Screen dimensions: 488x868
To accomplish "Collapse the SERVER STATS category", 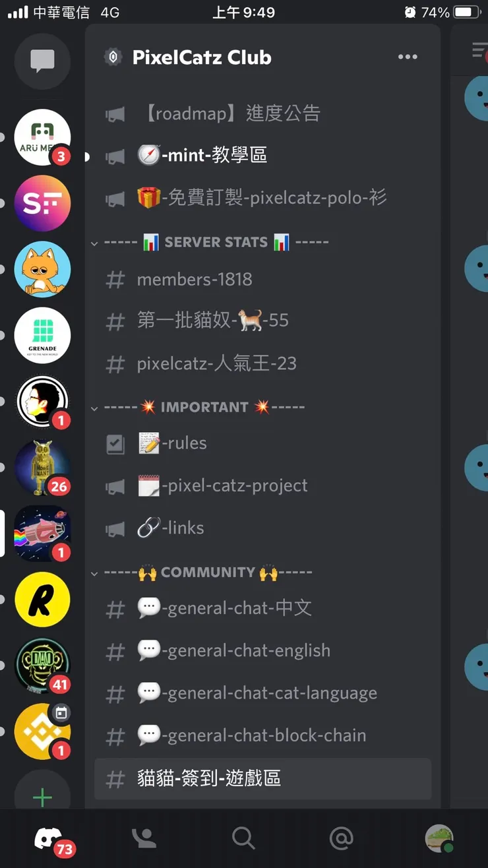I will pos(210,242).
